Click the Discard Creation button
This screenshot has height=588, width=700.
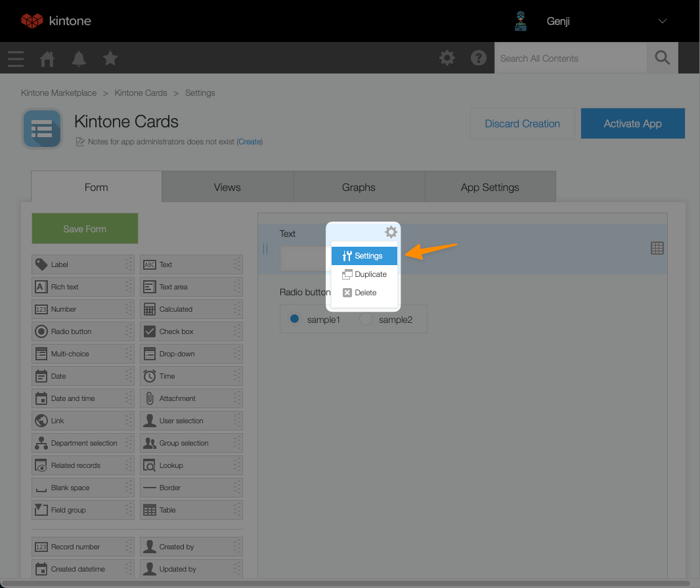pos(522,123)
